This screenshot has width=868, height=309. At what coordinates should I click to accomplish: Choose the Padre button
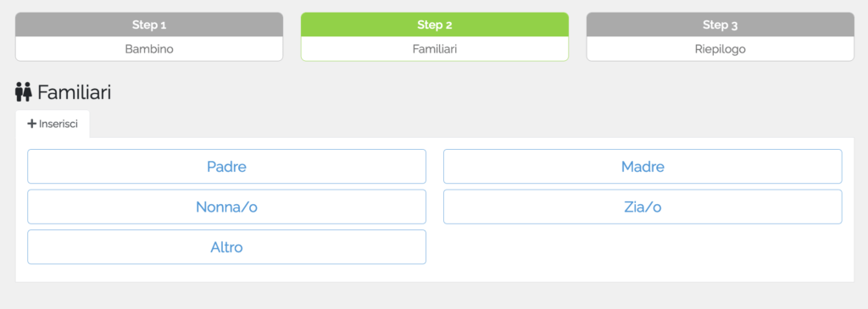(226, 167)
